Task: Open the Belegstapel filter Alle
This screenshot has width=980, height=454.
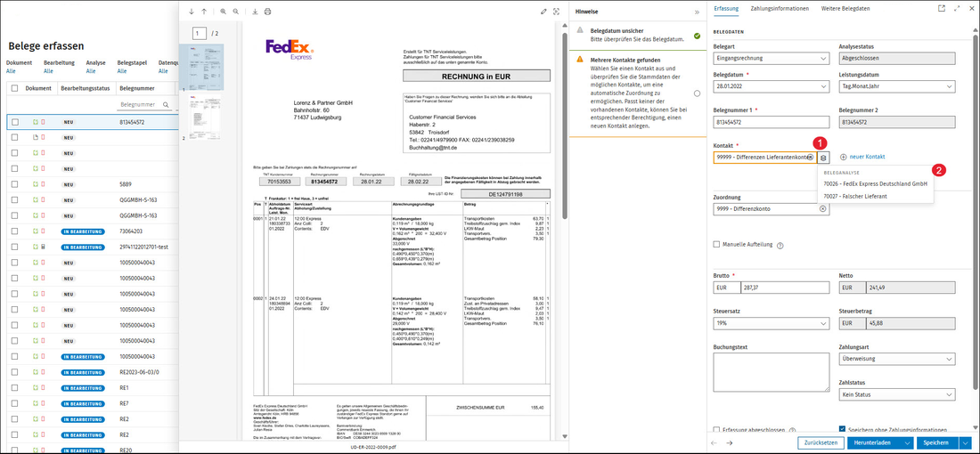Action: click(x=122, y=71)
